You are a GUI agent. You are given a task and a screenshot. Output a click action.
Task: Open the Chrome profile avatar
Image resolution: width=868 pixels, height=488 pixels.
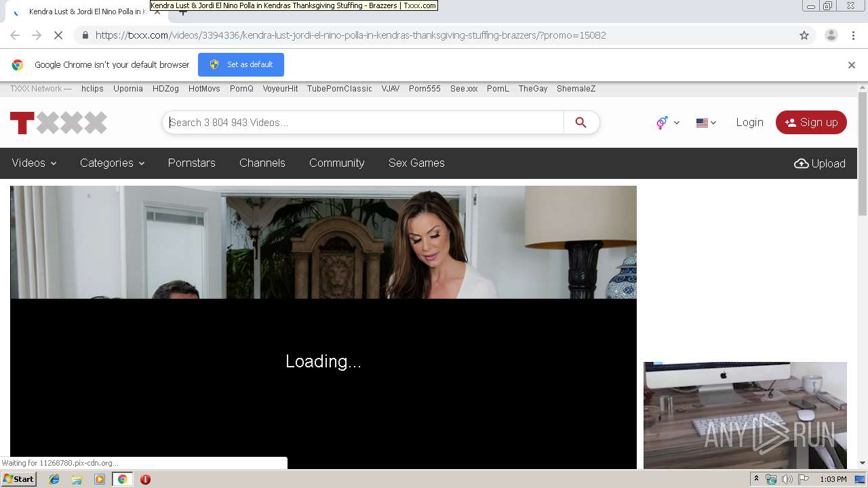click(831, 35)
